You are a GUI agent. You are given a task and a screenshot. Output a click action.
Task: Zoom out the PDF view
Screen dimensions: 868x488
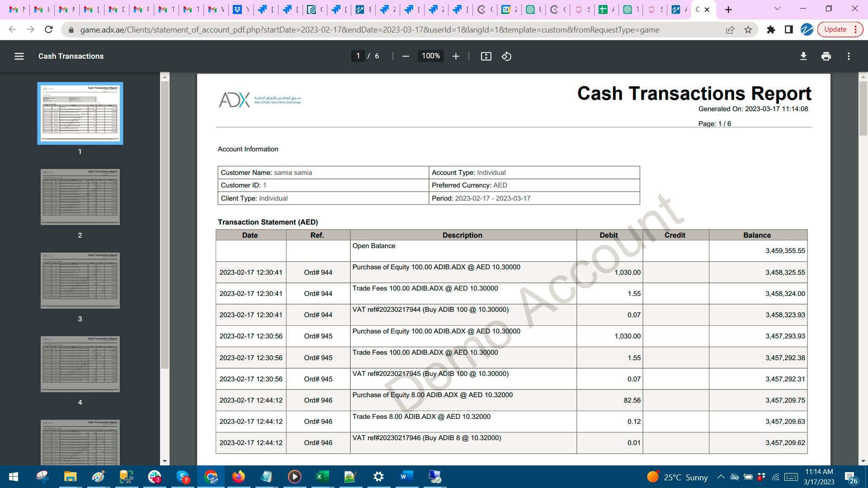pyautogui.click(x=406, y=56)
